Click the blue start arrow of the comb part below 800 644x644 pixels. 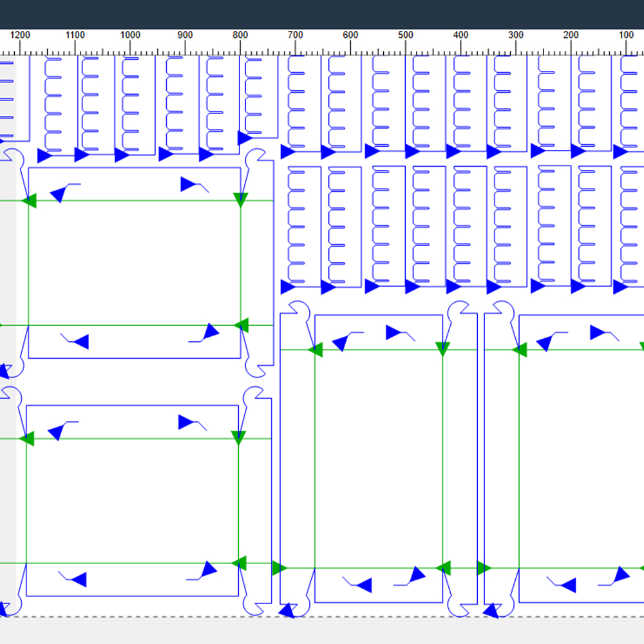click(x=245, y=138)
